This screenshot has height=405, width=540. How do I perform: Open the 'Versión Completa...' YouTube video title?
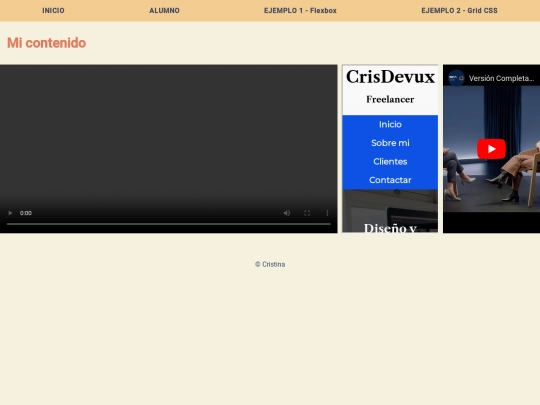[501, 79]
